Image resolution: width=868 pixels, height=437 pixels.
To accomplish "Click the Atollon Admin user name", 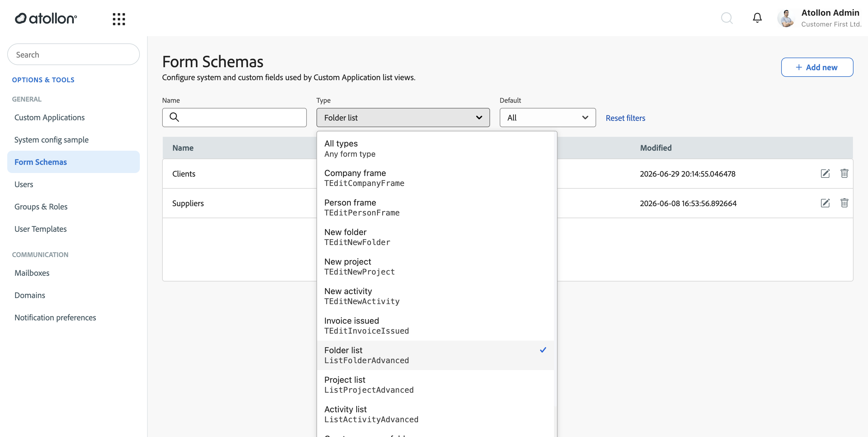I will tap(830, 13).
